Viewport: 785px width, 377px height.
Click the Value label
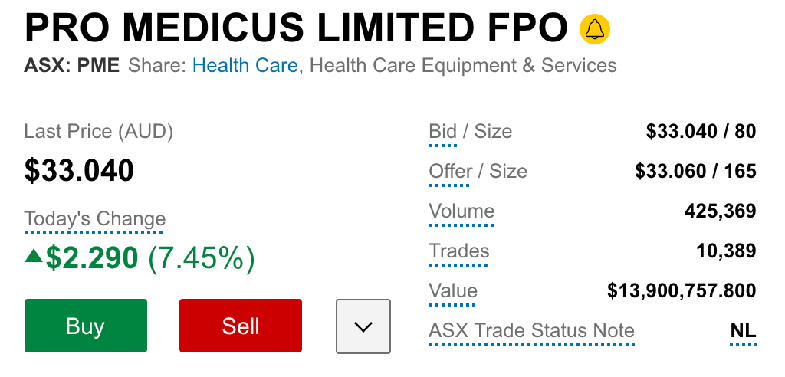pyautogui.click(x=453, y=291)
